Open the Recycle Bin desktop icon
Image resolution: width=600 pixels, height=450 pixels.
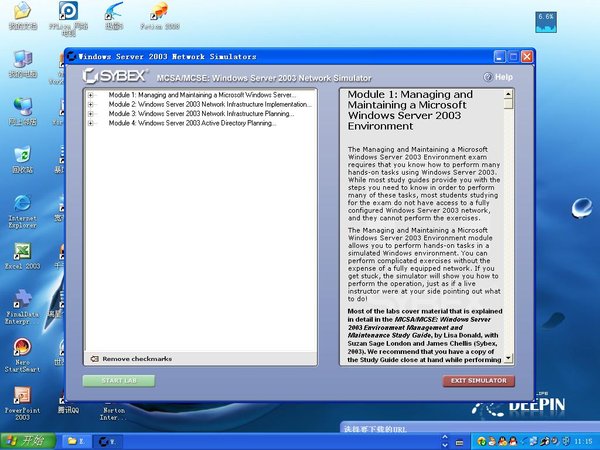point(23,160)
